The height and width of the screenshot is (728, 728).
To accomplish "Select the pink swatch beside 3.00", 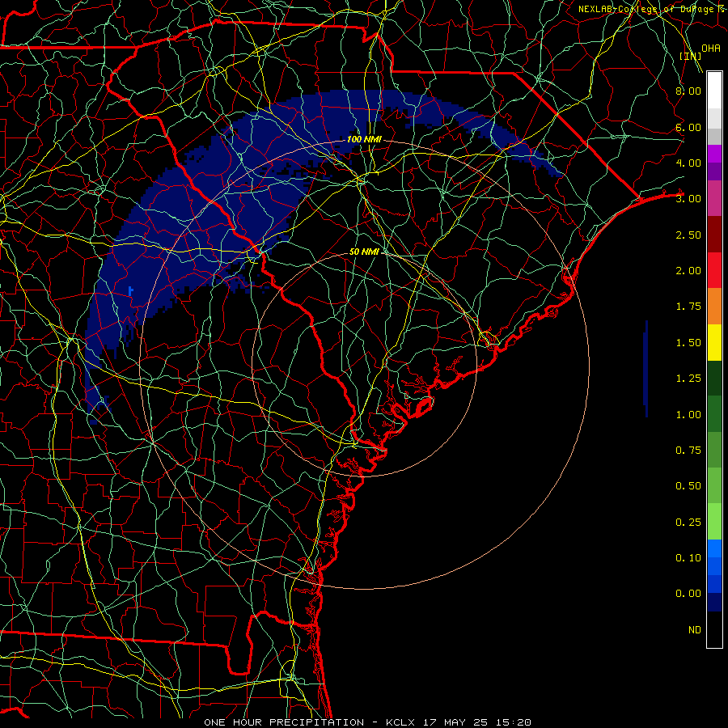I will (714, 198).
